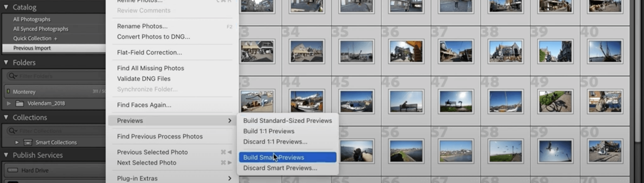Viewport: 644px width, 183px height.
Task: Click the Monterey volume row
Action: coord(55,92)
